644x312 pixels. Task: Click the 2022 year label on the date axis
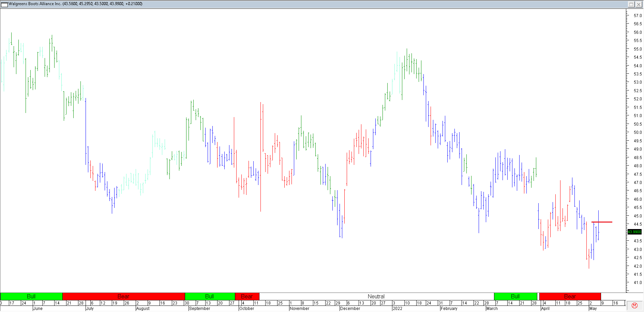tap(398, 309)
